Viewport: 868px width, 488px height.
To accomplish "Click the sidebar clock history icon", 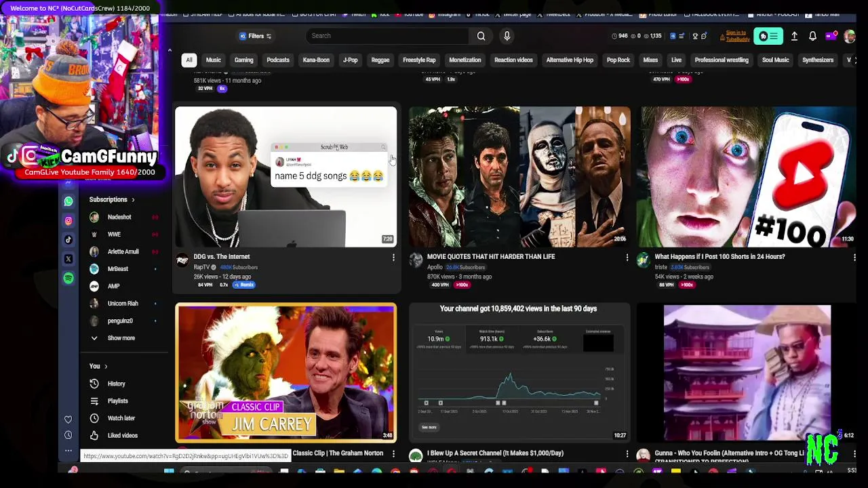I will coord(68,435).
